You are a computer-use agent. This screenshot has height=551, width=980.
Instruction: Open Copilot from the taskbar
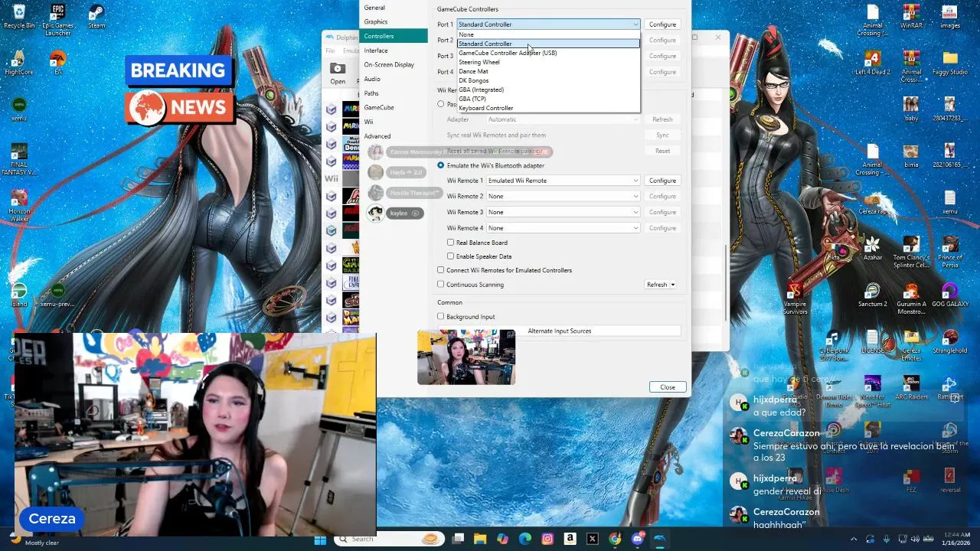click(x=502, y=539)
